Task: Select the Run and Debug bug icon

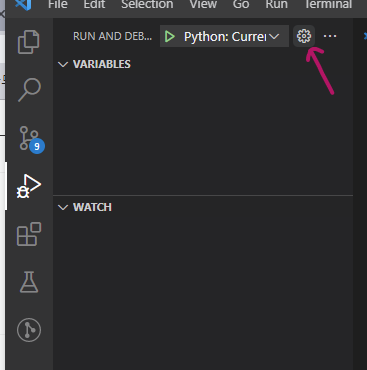Action: coord(29,186)
